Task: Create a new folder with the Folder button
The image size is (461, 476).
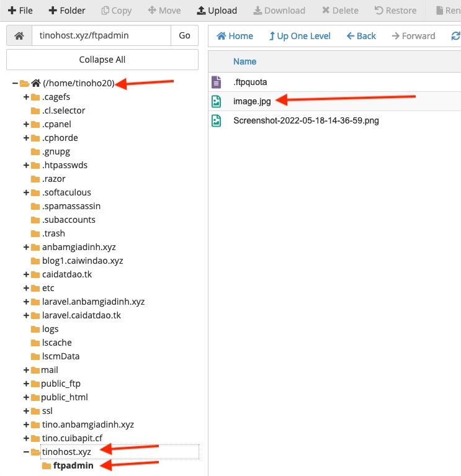Action: [67, 11]
